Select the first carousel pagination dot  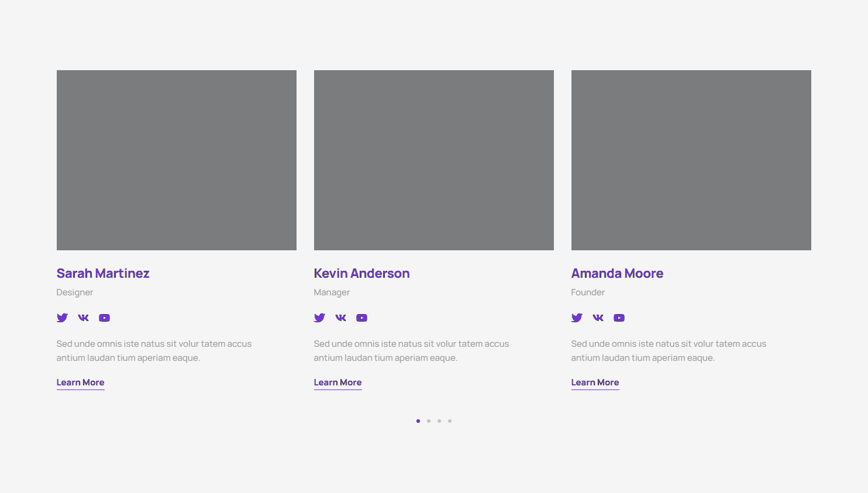418,421
